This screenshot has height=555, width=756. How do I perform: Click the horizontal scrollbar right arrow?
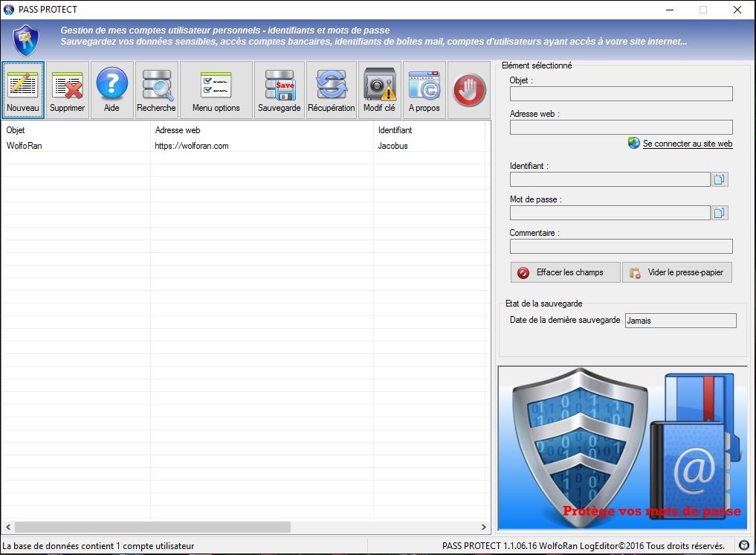click(x=484, y=527)
